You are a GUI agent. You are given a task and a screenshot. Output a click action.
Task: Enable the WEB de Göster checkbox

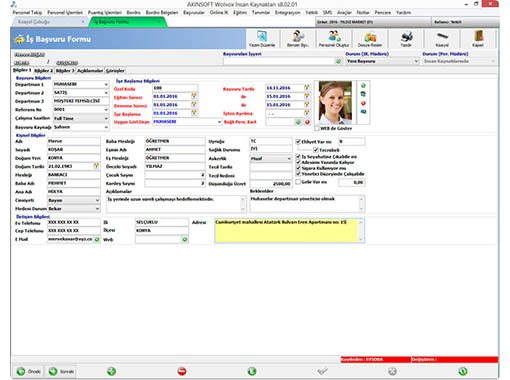coord(317,128)
